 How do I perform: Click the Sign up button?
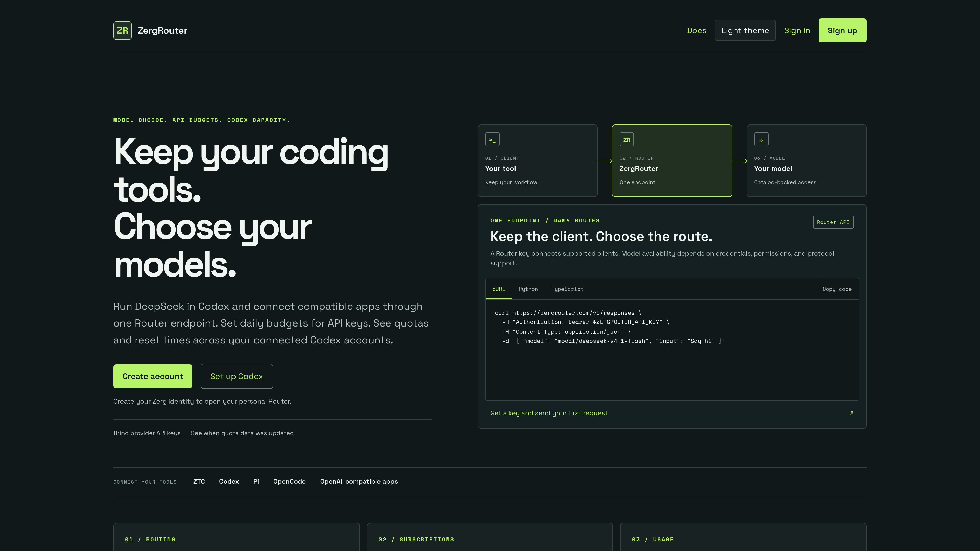click(842, 30)
